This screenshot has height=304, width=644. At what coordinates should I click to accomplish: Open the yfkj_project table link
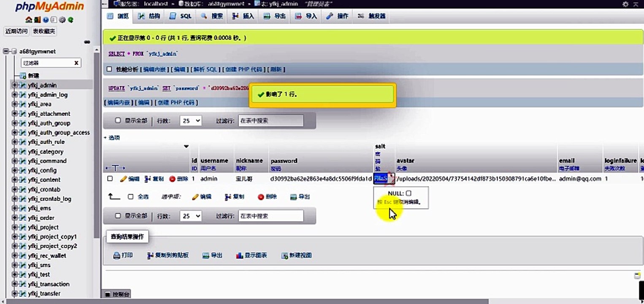tap(43, 227)
